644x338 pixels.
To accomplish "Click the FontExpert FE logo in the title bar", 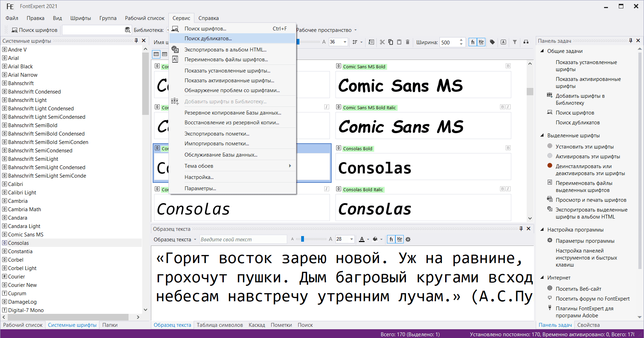I will point(10,6).
